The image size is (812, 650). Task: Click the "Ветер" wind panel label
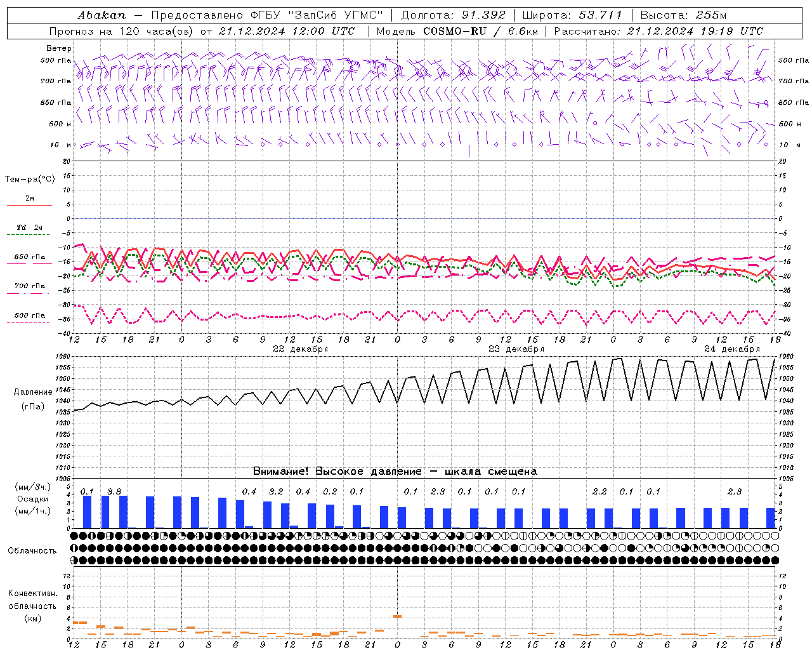pyautogui.click(x=59, y=48)
